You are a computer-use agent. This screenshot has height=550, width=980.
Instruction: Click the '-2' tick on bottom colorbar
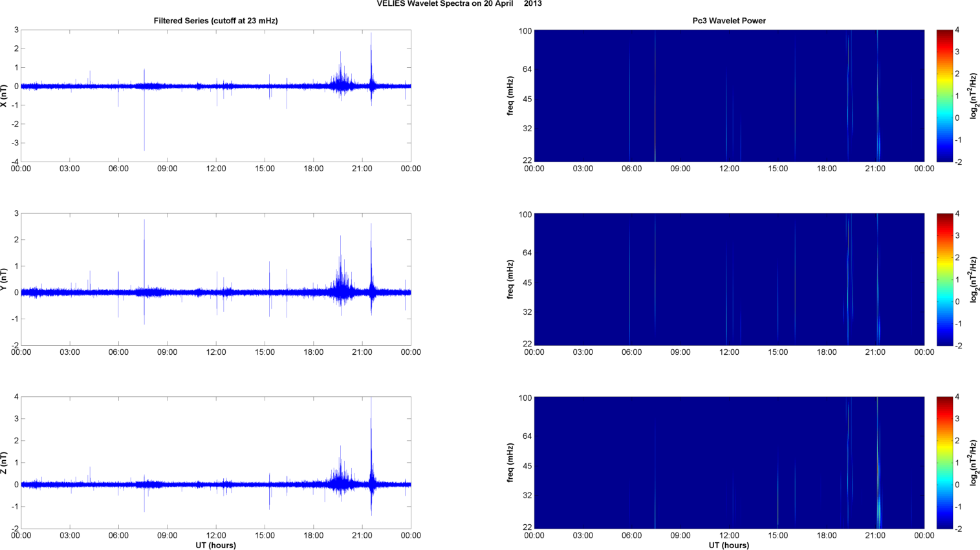click(958, 529)
